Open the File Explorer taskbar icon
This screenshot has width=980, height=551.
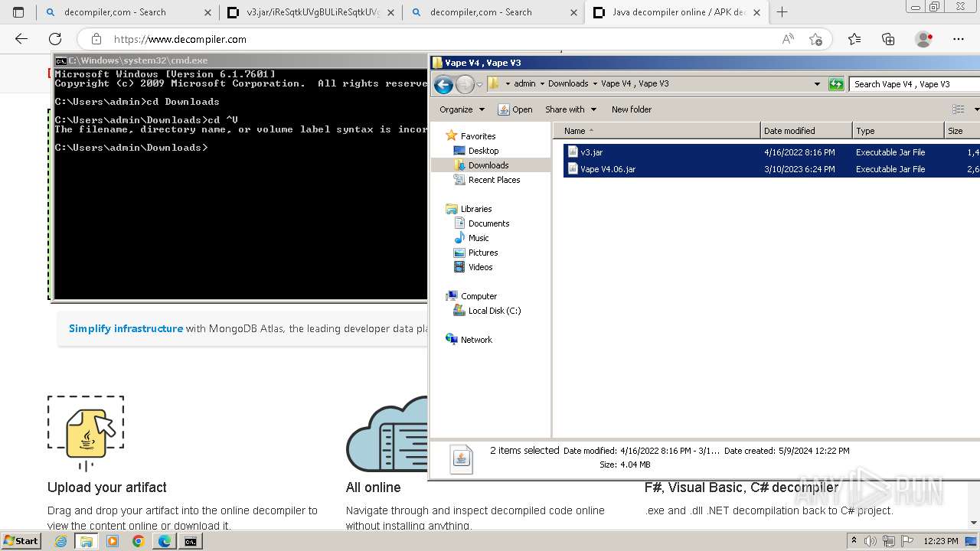[87, 541]
